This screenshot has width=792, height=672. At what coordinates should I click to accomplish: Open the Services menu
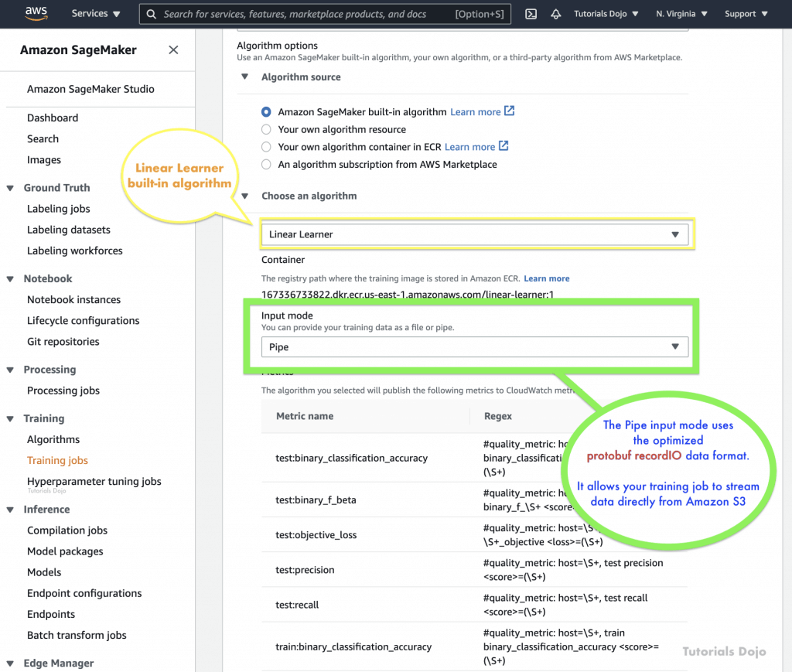[x=95, y=14]
